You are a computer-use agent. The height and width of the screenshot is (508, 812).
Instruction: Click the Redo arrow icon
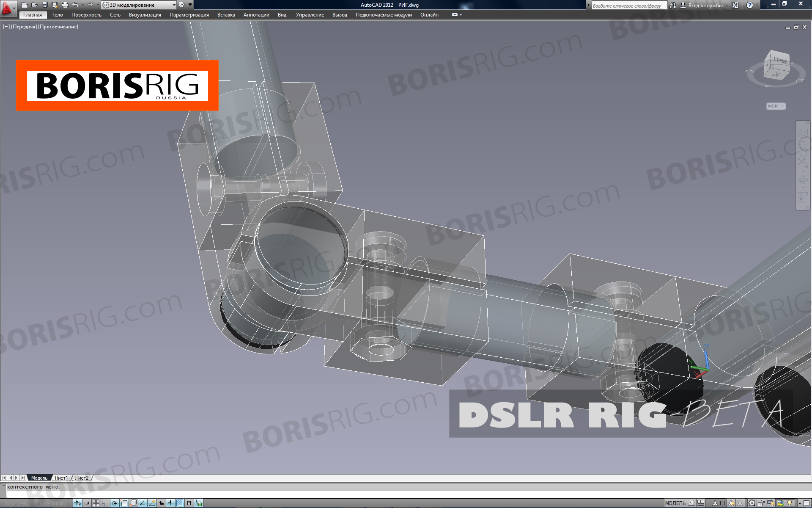(90, 5)
